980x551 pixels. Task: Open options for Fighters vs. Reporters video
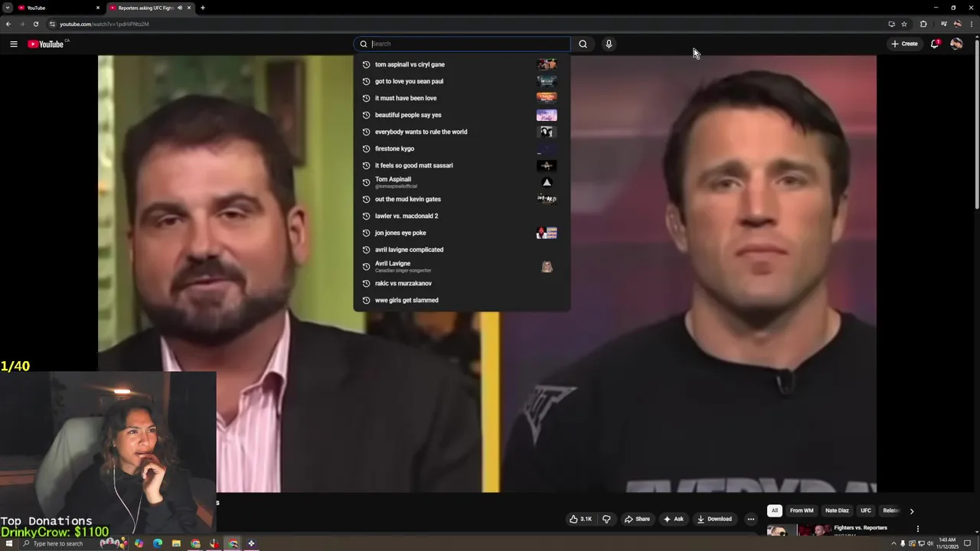click(x=917, y=529)
